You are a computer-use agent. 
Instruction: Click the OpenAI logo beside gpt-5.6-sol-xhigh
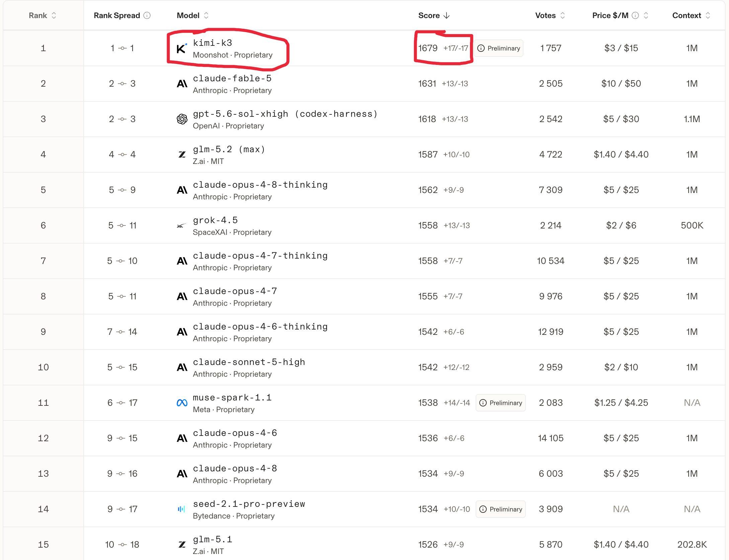(182, 119)
